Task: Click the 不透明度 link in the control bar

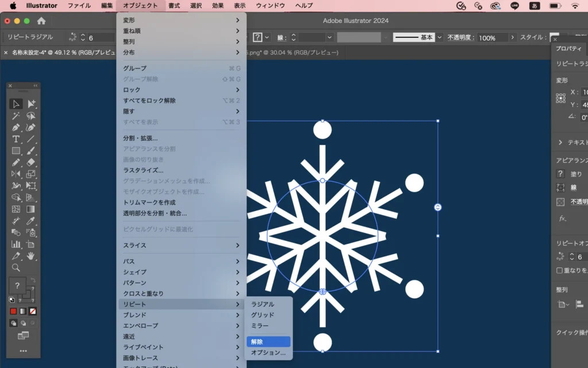Action: tap(461, 37)
